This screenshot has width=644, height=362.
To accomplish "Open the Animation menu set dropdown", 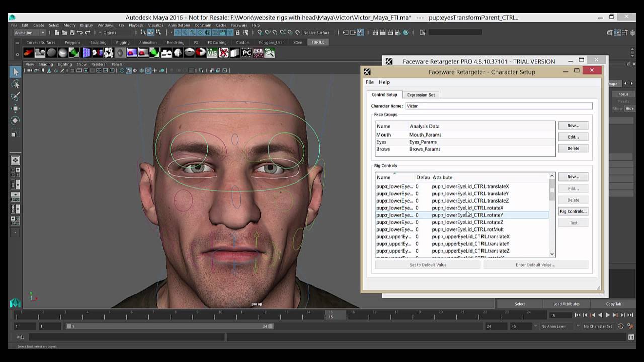I will pos(30,32).
